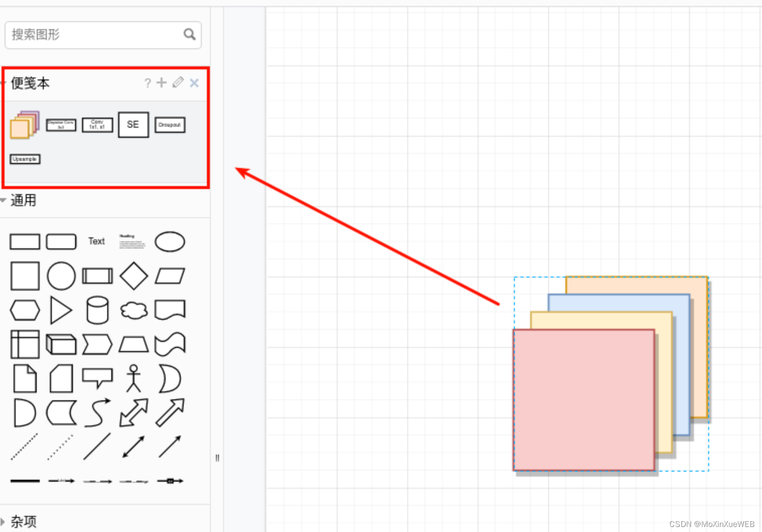Pick the connector with symbol box
Image resolution: width=762 pixels, height=532 pixels.
pyautogui.click(x=170, y=481)
